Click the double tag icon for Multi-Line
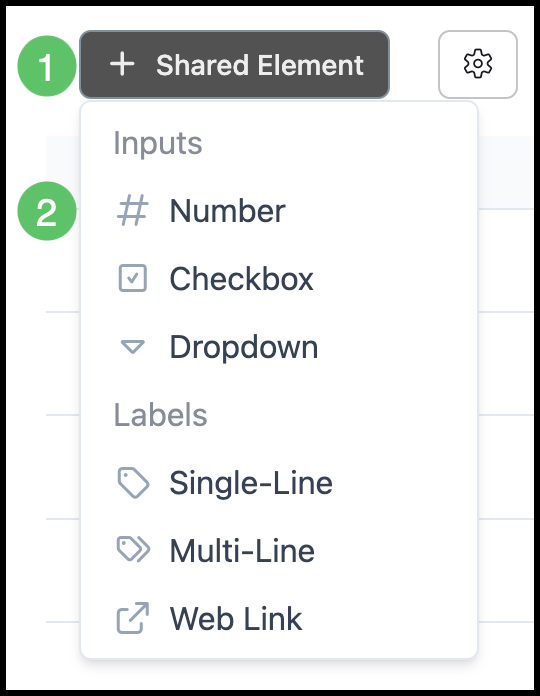The width and height of the screenshot is (540, 696). [133, 550]
